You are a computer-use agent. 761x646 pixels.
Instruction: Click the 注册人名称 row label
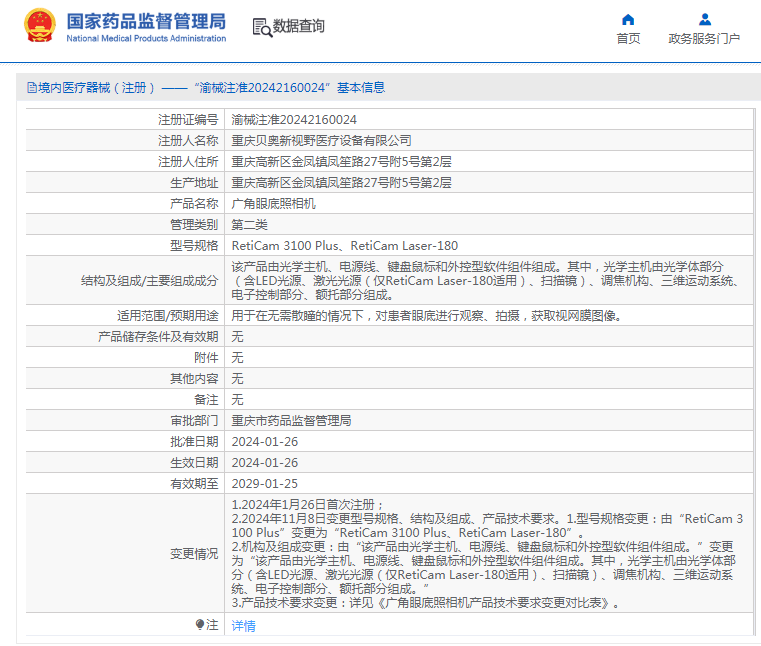pos(188,141)
